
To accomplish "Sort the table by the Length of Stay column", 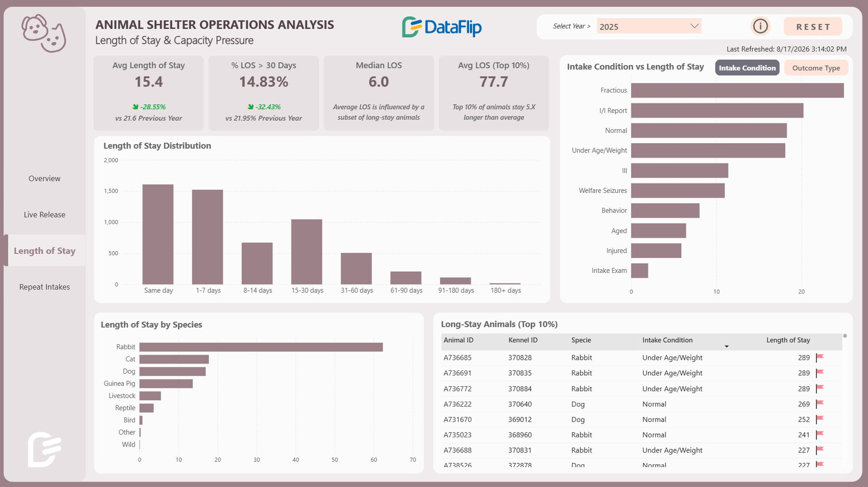I will [788, 340].
